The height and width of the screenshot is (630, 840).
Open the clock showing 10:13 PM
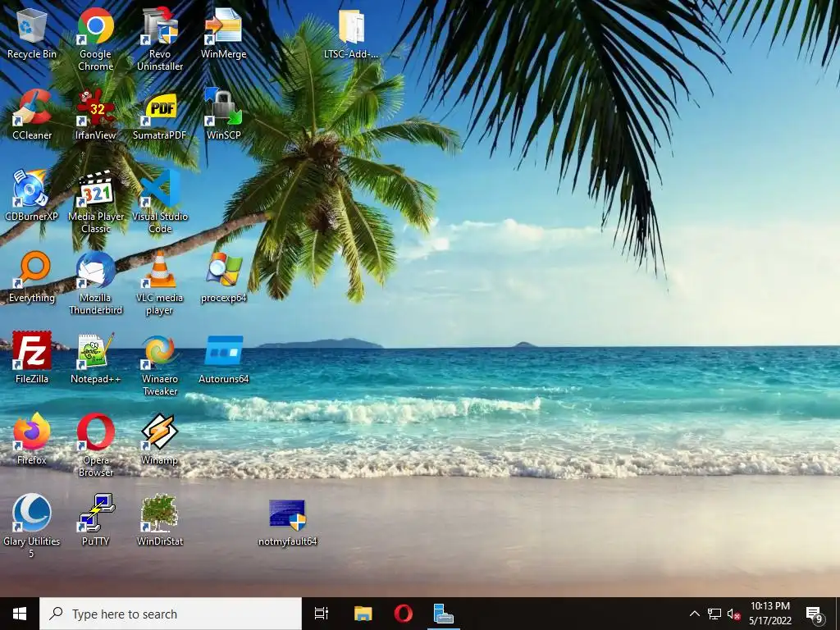pos(770,614)
